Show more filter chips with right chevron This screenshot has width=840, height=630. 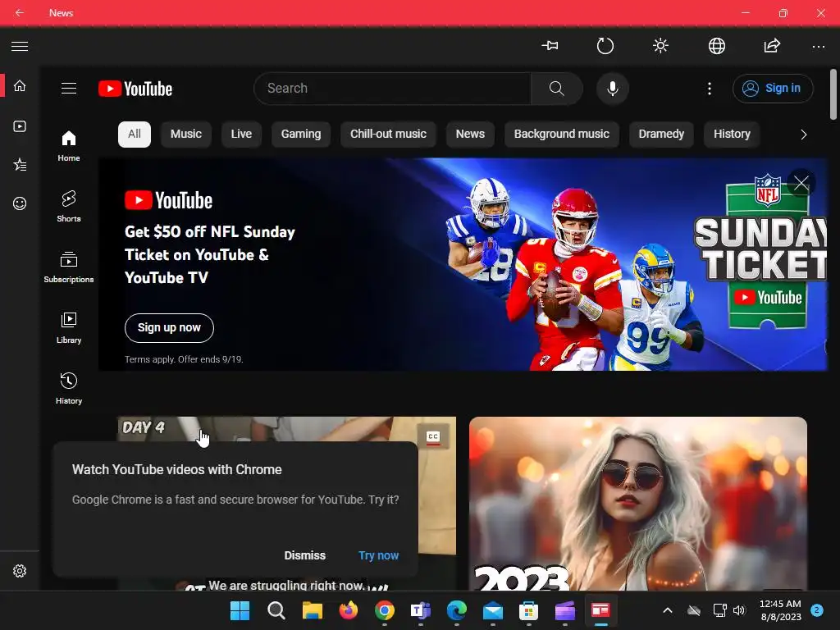[x=803, y=135]
